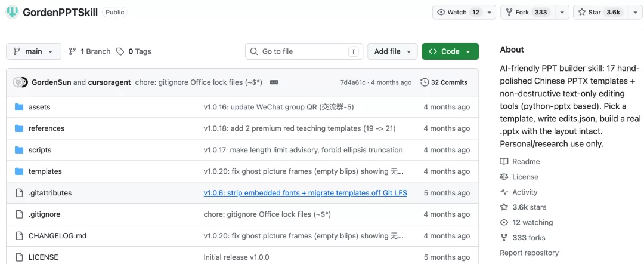Click the GordenSun author avatar
The image size is (644, 264).
pos(19,82)
